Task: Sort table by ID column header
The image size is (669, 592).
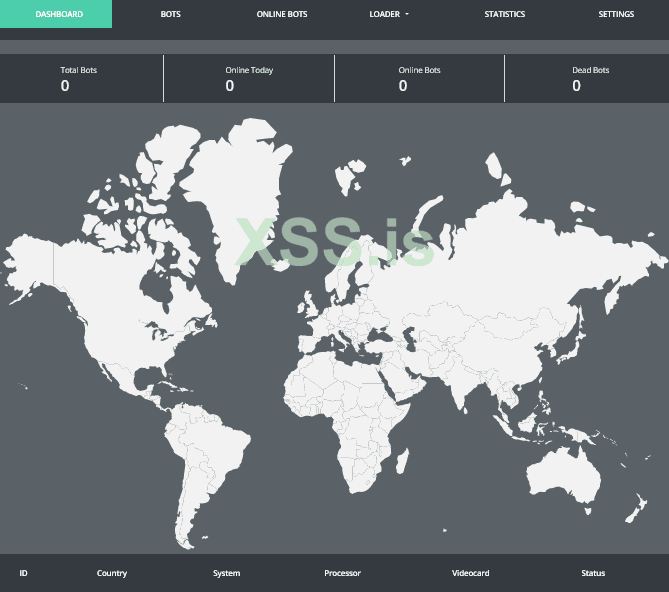Action: [x=23, y=573]
